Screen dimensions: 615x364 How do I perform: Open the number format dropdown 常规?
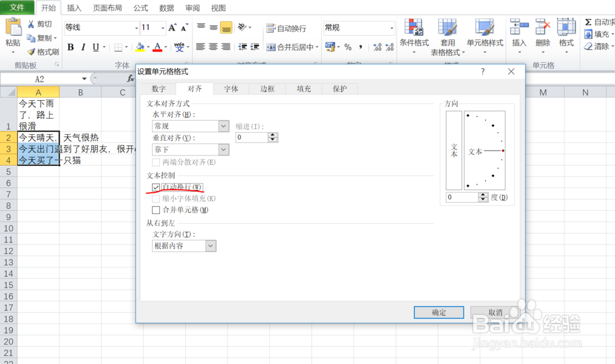pyautogui.click(x=391, y=28)
